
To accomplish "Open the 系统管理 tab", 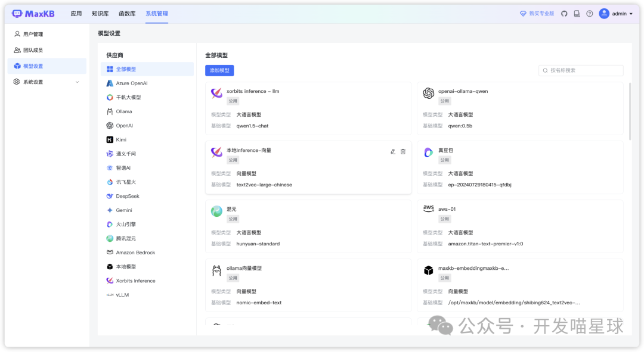I will coord(156,14).
